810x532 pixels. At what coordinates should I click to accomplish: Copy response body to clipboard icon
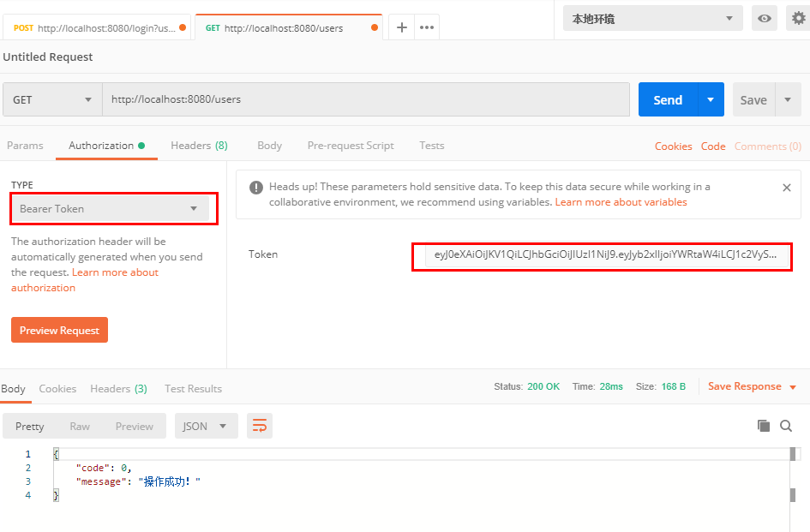[x=764, y=426]
